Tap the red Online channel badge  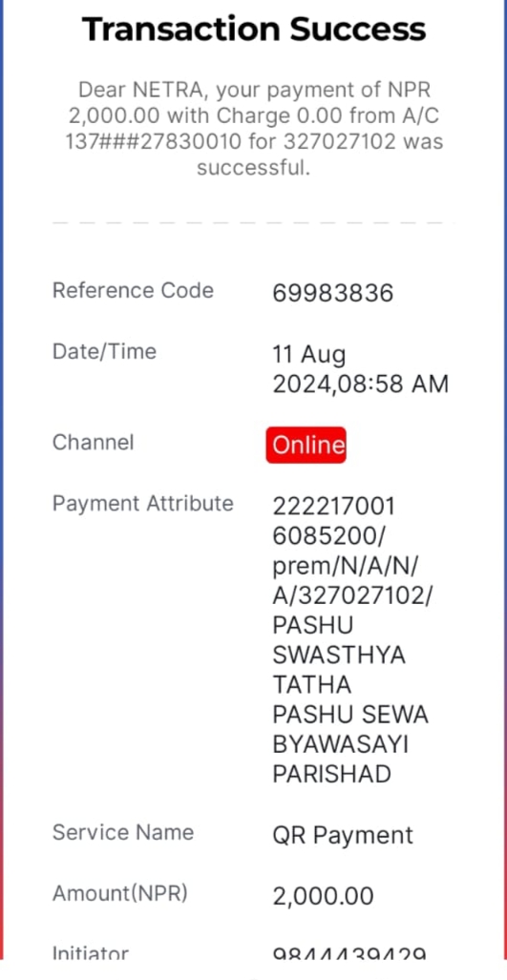tap(306, 445)
